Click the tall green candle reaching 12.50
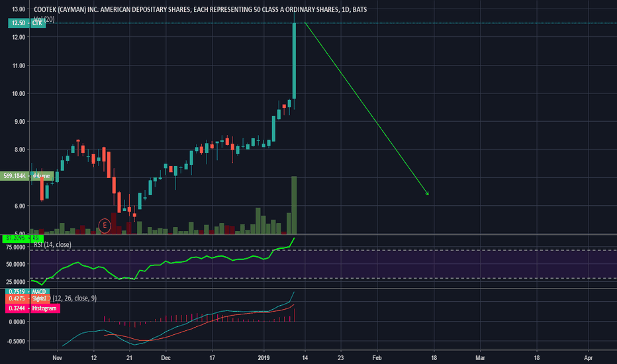617x364 pixels. coord(294,61)
